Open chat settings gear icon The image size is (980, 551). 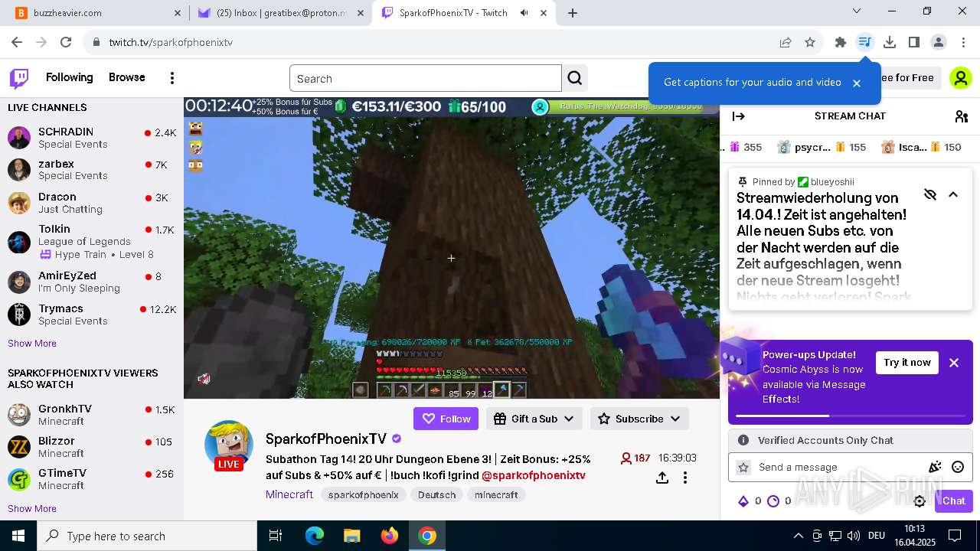(920, 501)
